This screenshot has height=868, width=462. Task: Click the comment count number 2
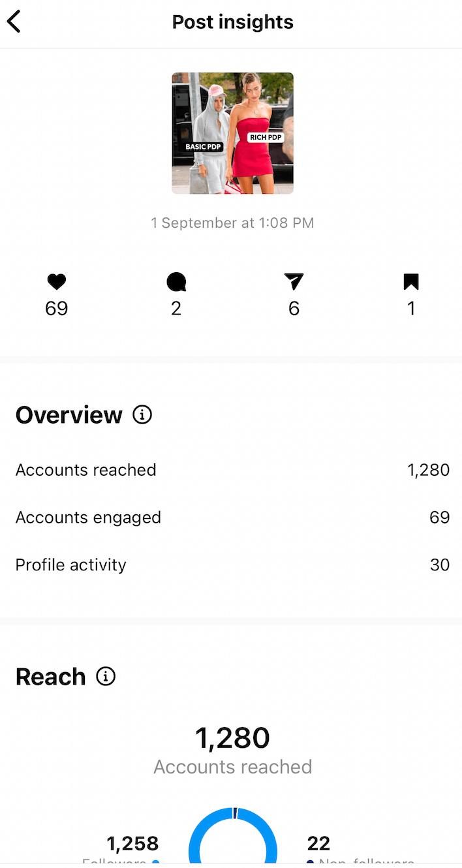(176, 308)
